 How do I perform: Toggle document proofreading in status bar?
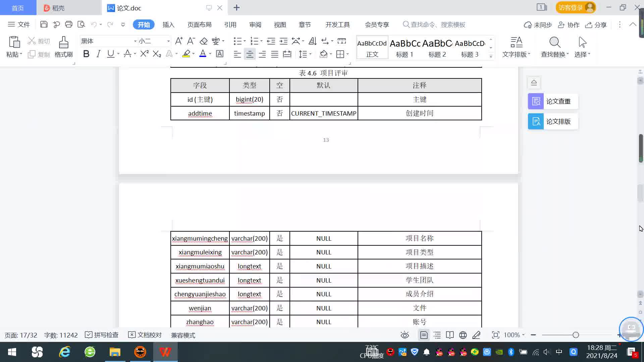145,335
